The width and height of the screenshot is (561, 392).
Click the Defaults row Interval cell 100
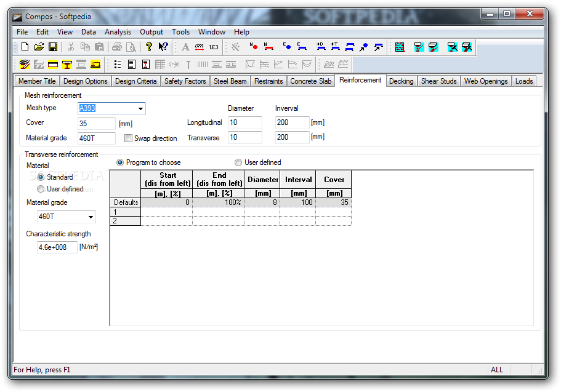[x=297, y=202]
